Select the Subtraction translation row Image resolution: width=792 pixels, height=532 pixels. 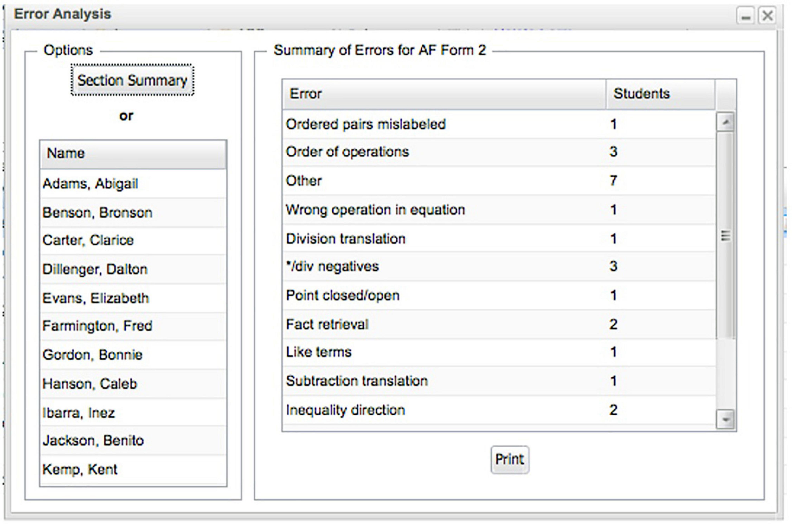point(499,381)
